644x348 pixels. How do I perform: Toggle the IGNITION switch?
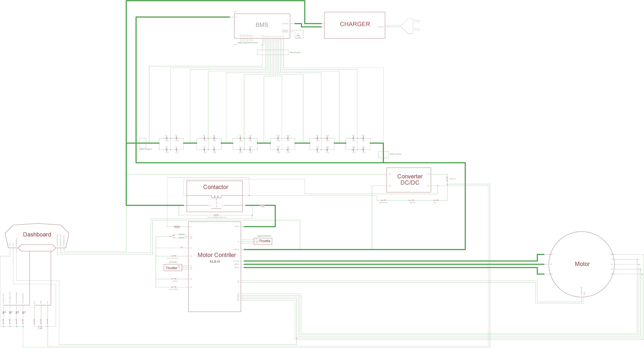coord(447,179)
